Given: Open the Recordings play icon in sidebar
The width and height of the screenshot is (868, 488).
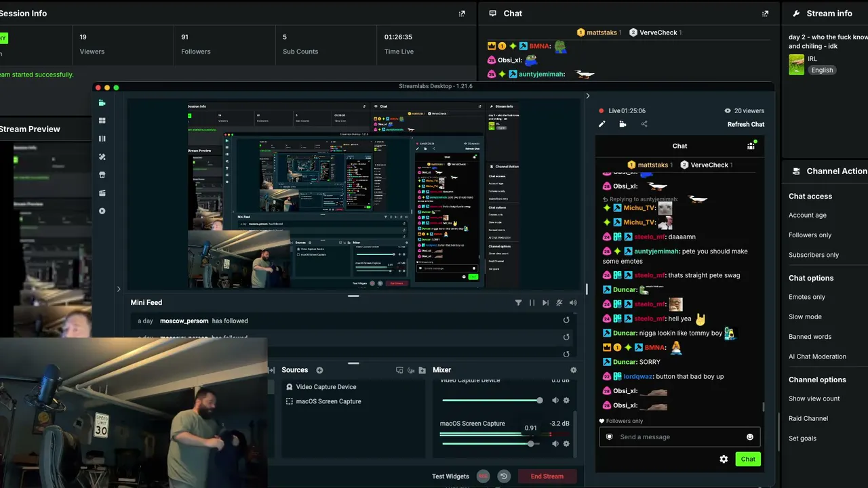Looking at the screenshot, I should [x=102, y=211].
